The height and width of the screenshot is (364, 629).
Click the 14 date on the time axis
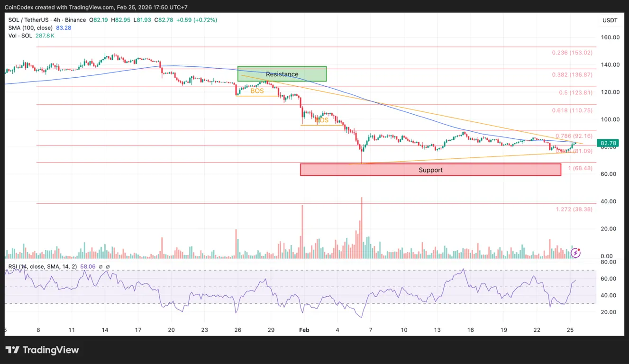pyautogui.click(x=105, y=330)
